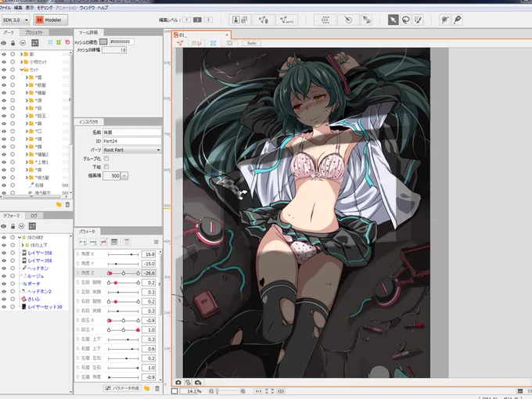
Task: Open the SDK 3.0 version dropdown
Action: pyautogui.click(x=16, y=20)
